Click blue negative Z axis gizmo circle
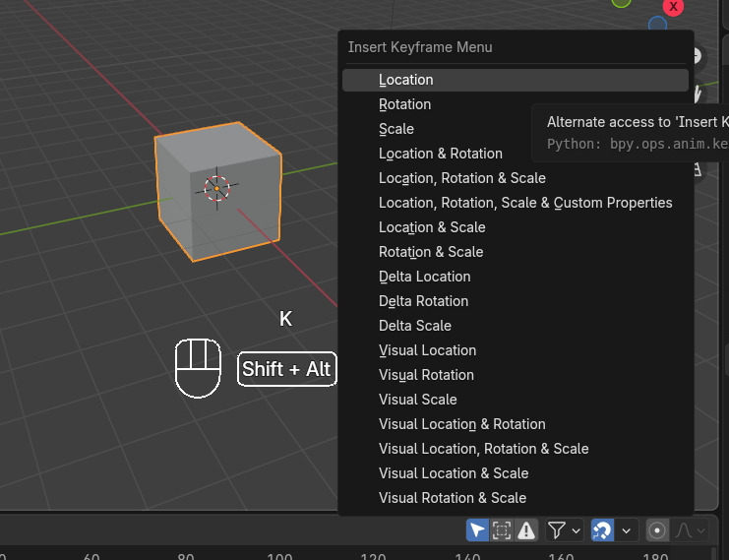Image resolution: width=729 pixels, height=560 pixels. click(x=657, y=25)
